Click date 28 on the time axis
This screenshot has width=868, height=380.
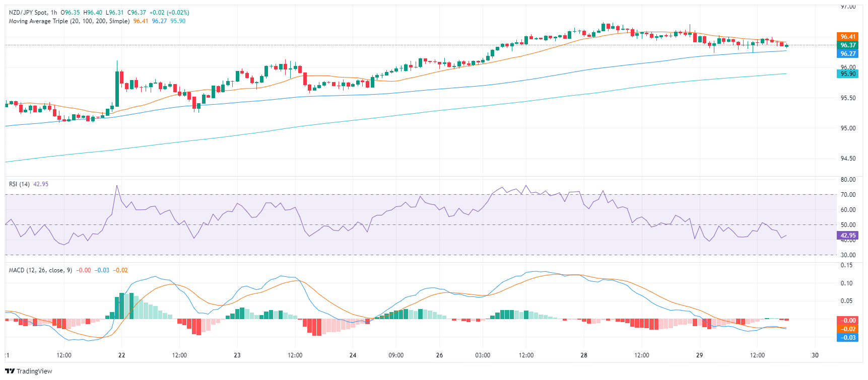point(583,355)
